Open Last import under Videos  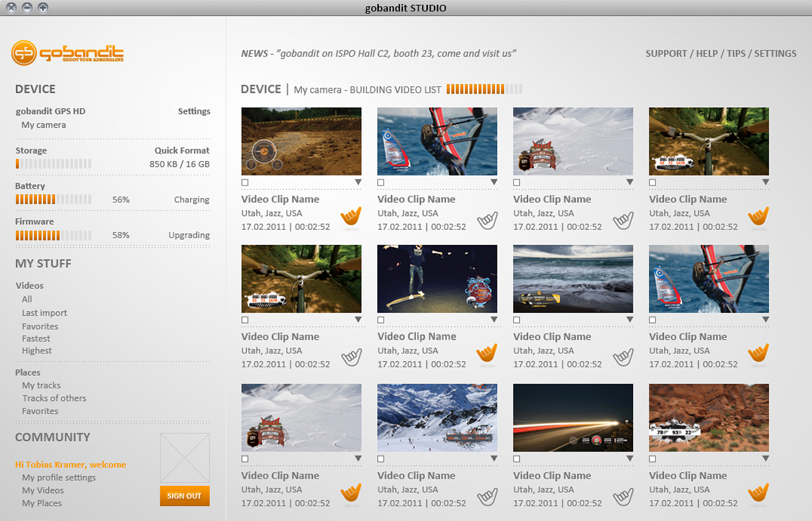[x=44, y=313]
